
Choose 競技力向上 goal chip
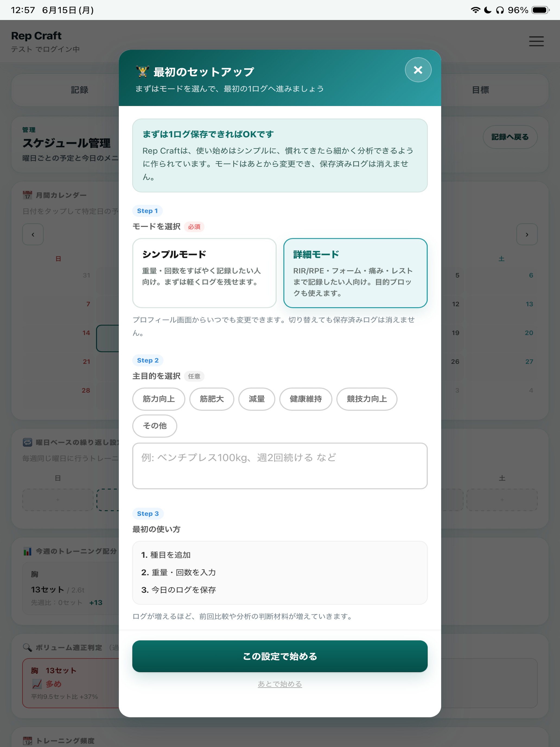pyautogui.click(x=367, y=399)
